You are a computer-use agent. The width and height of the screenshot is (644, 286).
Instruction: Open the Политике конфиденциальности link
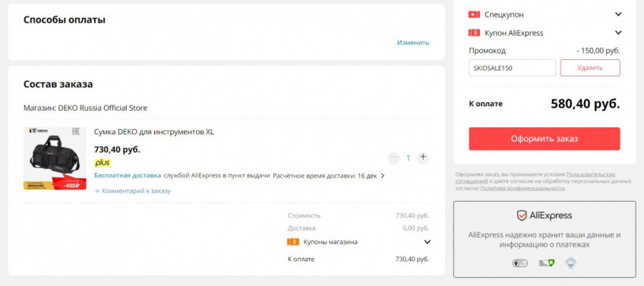pos(522,188)
